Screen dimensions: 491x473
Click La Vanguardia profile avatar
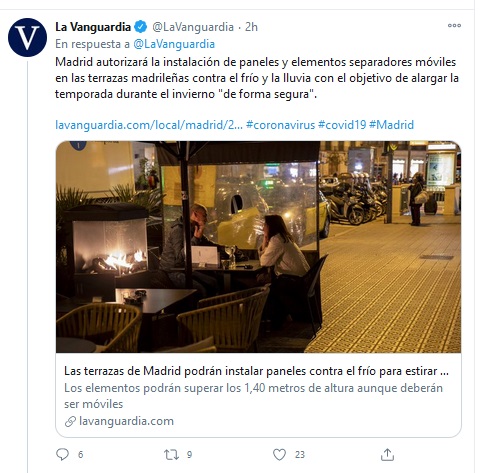pos(27,37)
